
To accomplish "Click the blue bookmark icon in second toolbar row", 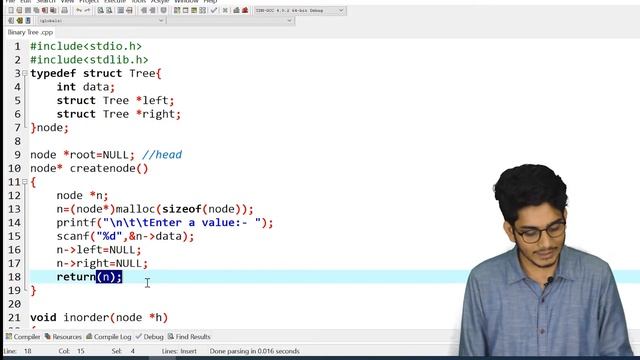I will coord(28,20).
